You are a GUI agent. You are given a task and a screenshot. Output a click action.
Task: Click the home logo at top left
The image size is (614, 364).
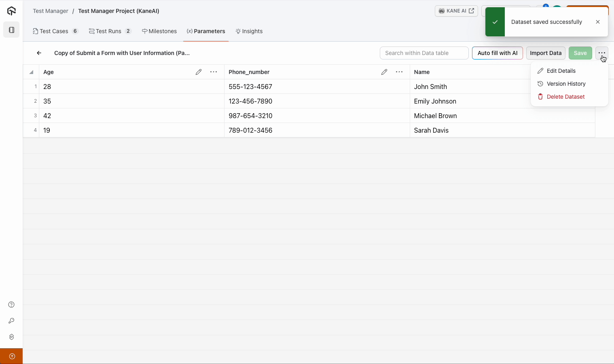(x=11, y=11)
